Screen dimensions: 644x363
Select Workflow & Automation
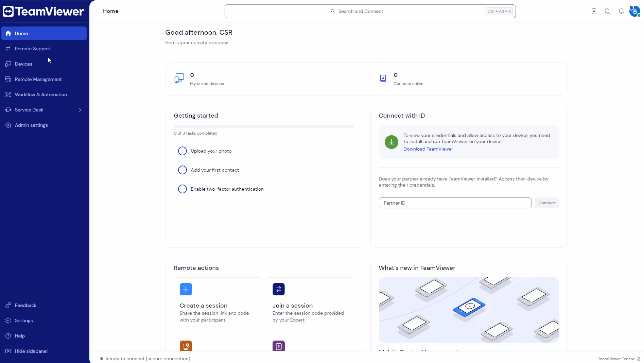(44, 94)
